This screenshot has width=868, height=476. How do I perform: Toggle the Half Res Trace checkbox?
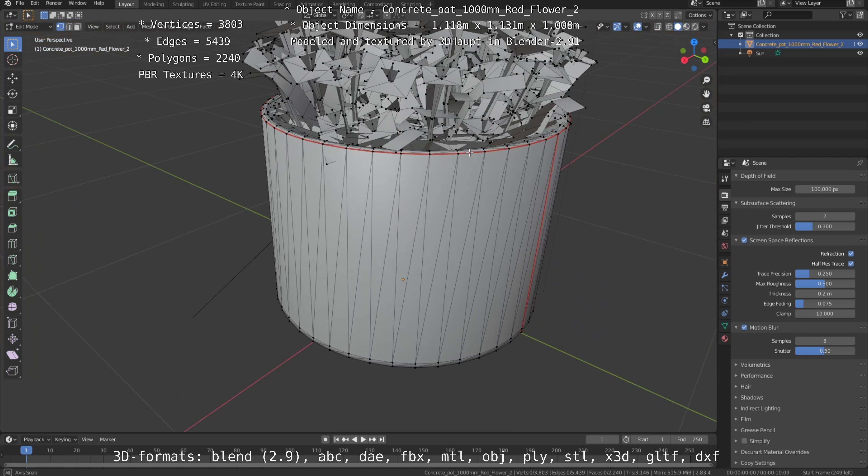(851, 264)
